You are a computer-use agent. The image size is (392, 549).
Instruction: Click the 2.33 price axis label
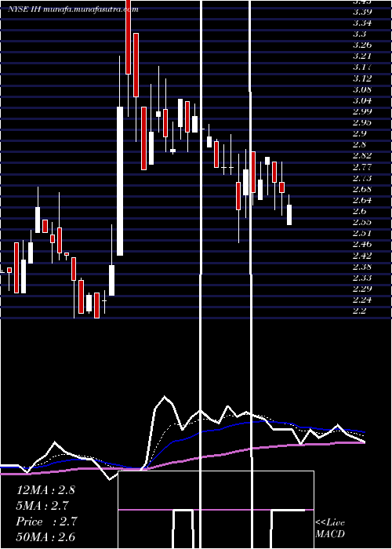(362, 278)
